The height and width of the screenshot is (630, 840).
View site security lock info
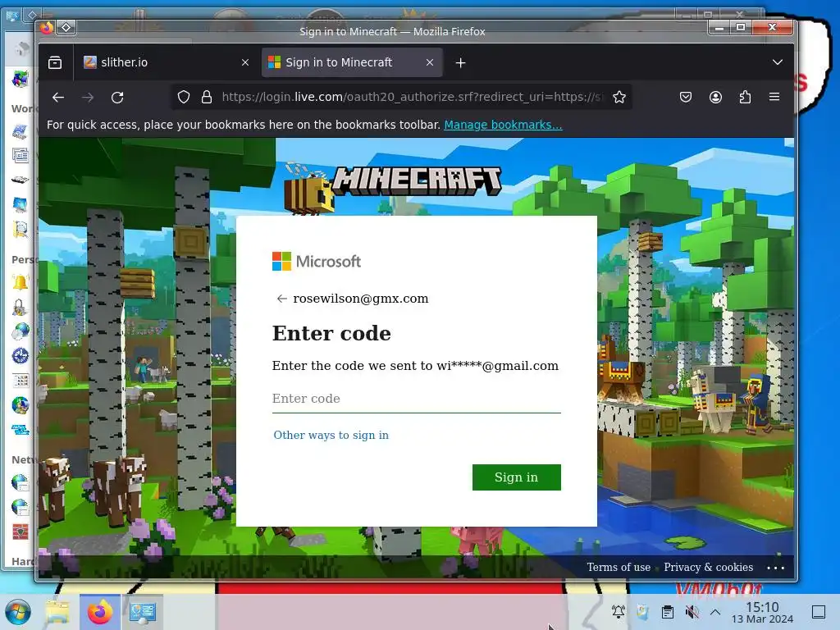tap(207, 97)
